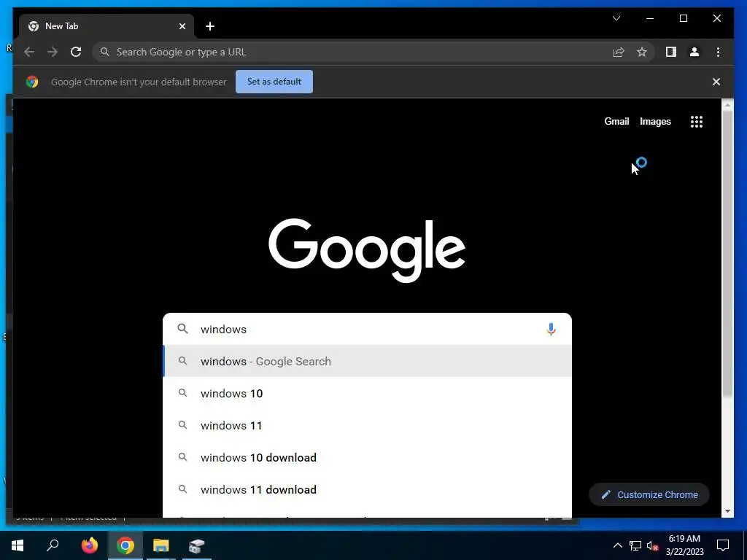Open the Chrome three-dot menu
Image resolution: width=747 pixels, height=560 pixels.
[718, 52]
